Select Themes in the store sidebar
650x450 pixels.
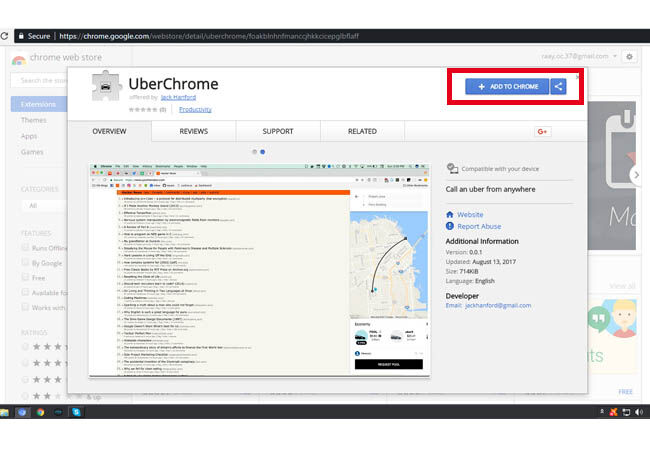tap(34, 120)
